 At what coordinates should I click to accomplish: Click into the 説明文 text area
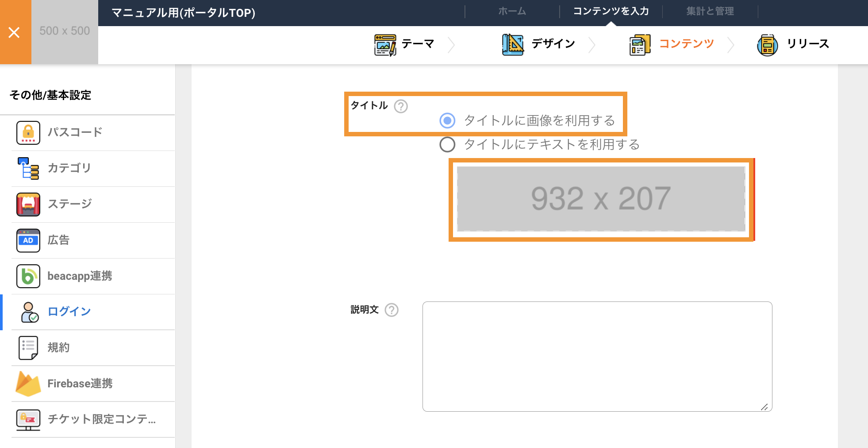click(597, 356)
